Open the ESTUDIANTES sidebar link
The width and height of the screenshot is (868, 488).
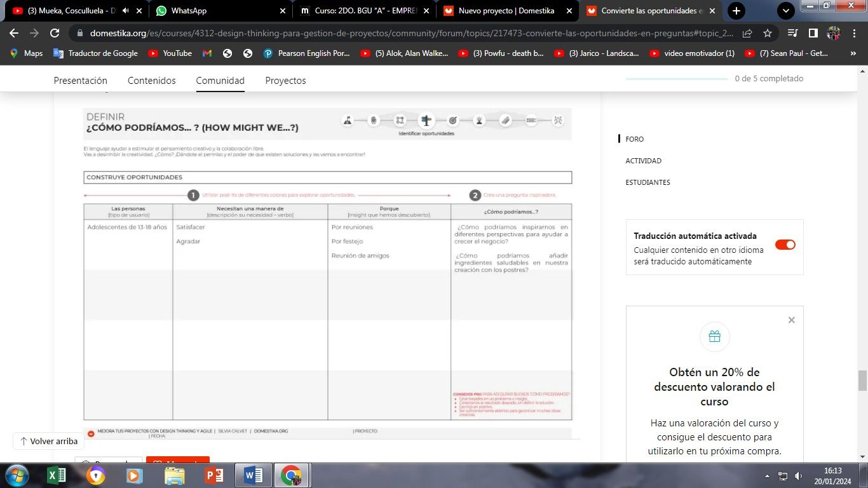pos(648,182)
